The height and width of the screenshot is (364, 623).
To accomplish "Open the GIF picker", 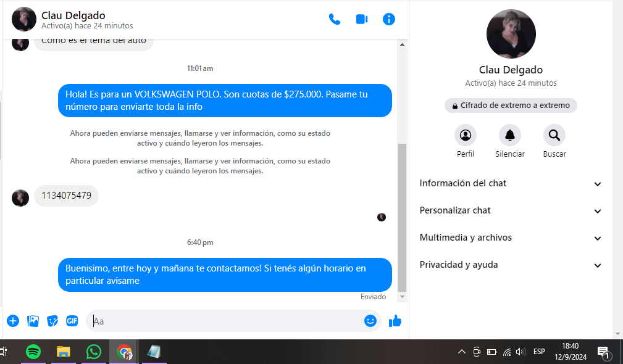I will point(72,321).
